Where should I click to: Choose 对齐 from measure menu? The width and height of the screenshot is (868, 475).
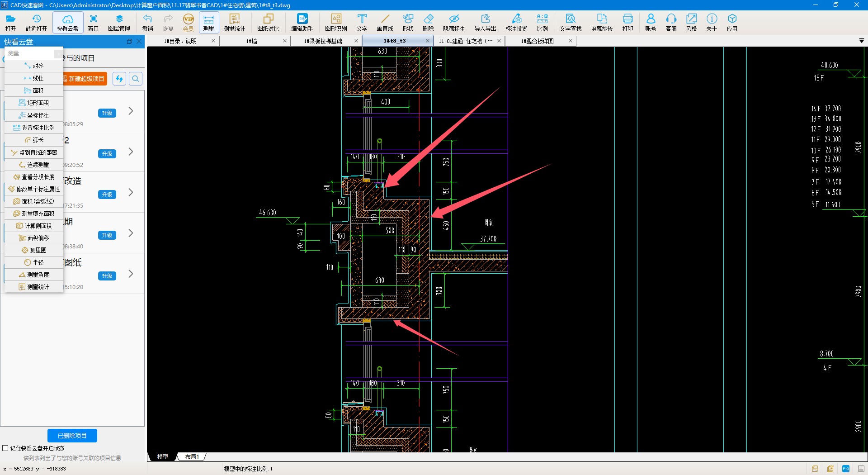click(34, 66)
